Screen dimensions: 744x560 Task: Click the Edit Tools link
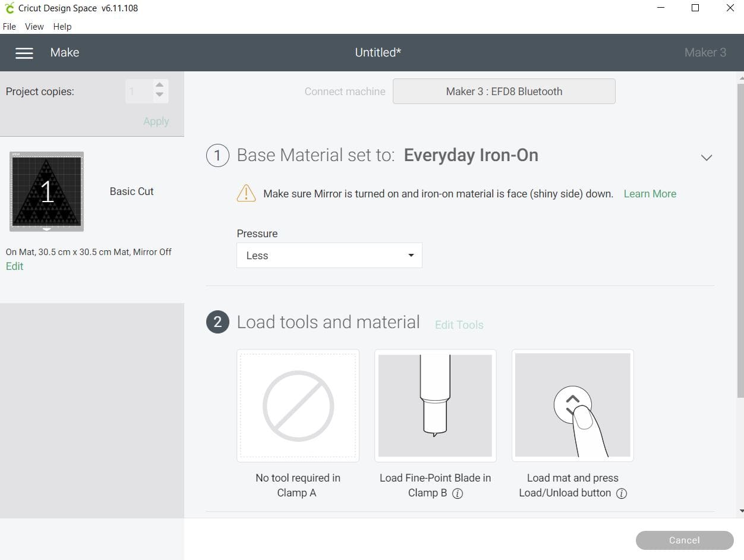click(x=459, y=325)
